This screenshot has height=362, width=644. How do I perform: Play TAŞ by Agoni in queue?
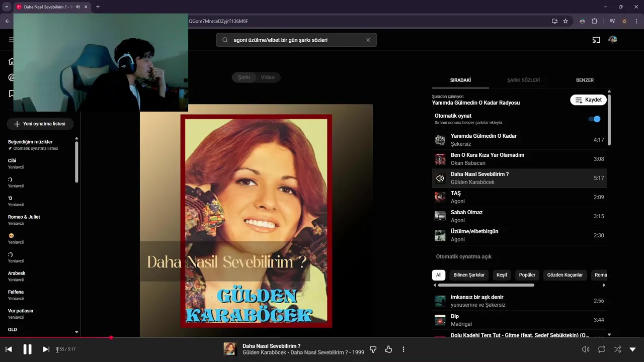(x=519, y=197)
